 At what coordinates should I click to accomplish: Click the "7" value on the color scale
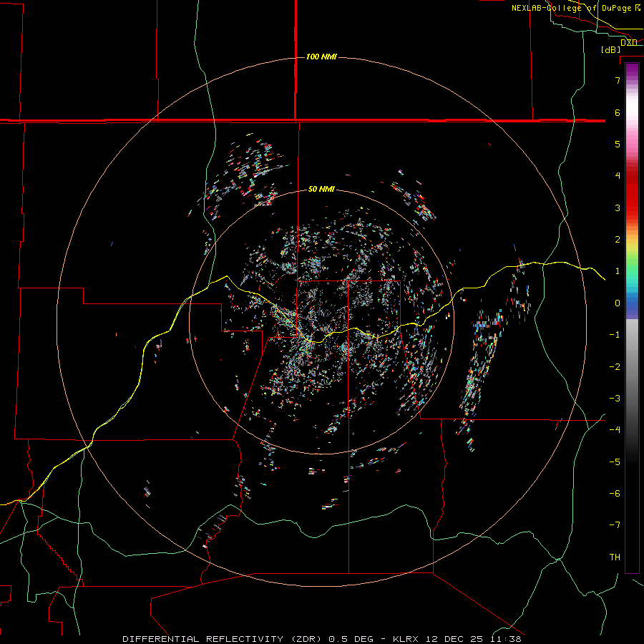[x=618, y=80]
